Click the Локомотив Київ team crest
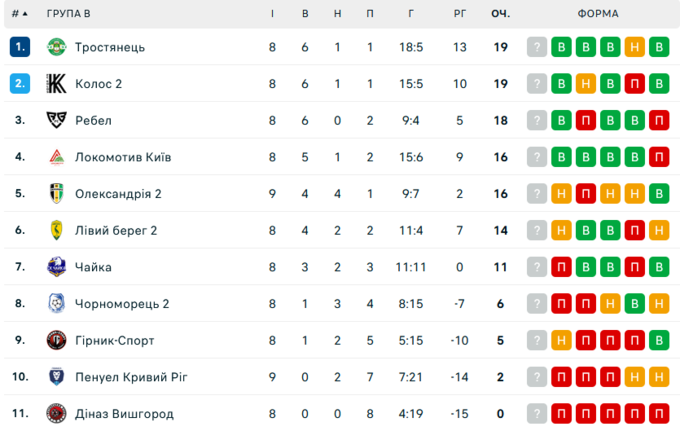 56,157
